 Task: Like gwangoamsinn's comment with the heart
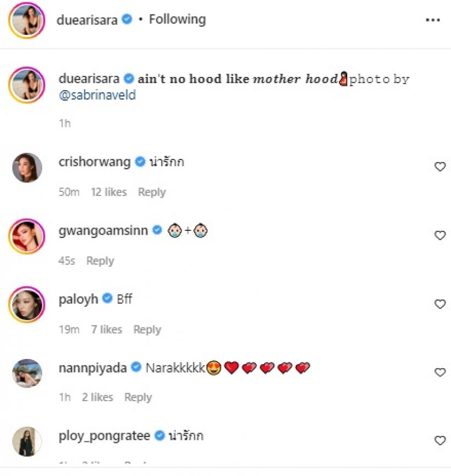[x=440, y=235]
